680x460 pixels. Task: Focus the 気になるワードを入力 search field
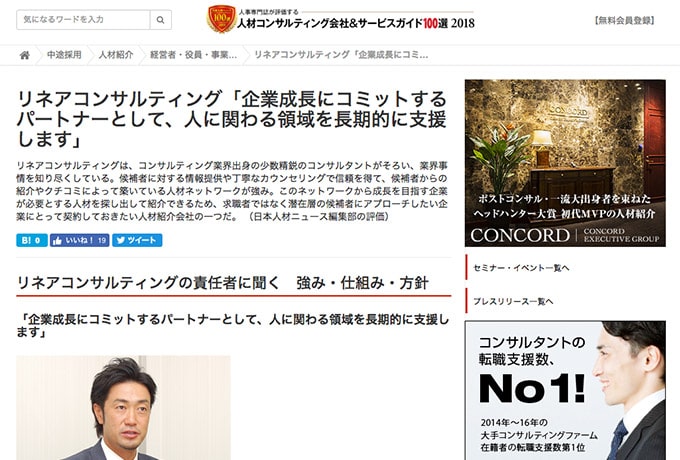click(83, 20)
